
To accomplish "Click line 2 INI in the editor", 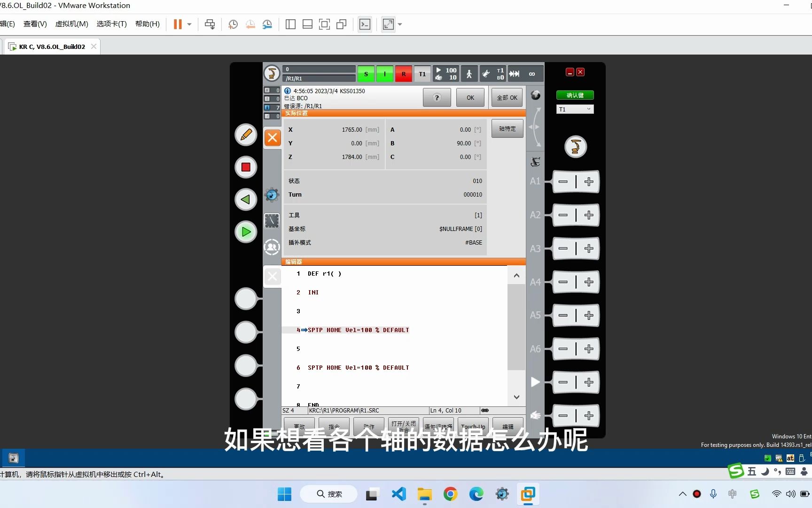I will click(x=313, y=293).
